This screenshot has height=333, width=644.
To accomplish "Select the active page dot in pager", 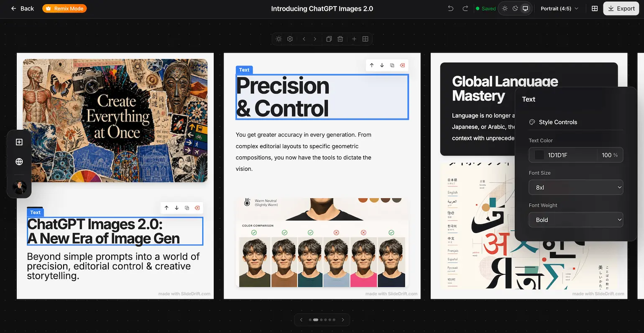I will [x=316, y=320].
